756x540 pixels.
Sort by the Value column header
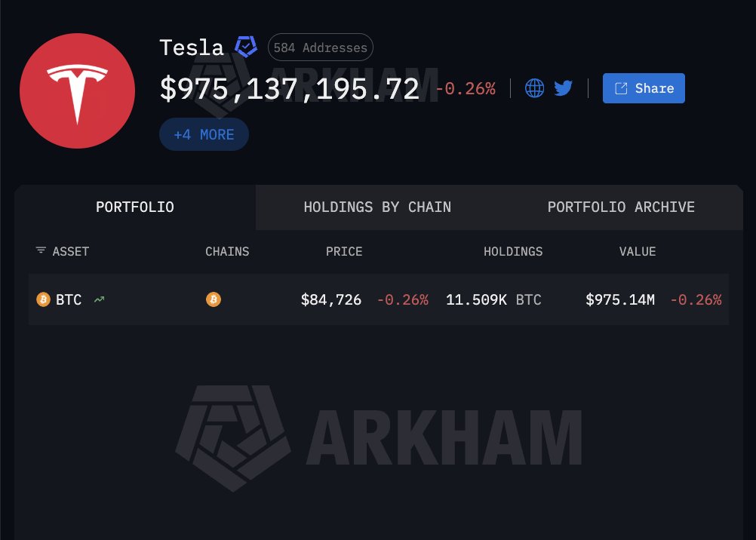pyautogui.click(x=638, y=252)
